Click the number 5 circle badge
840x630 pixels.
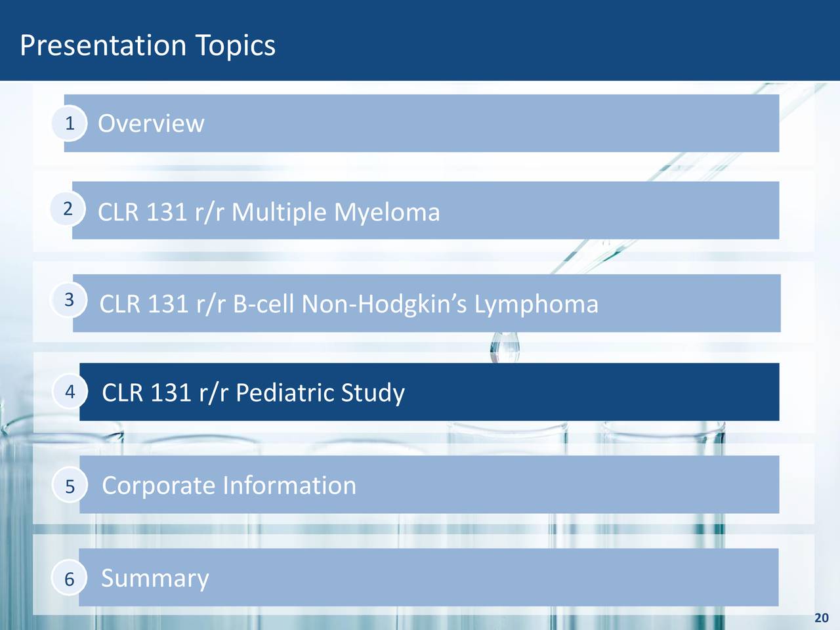point(70,486)
